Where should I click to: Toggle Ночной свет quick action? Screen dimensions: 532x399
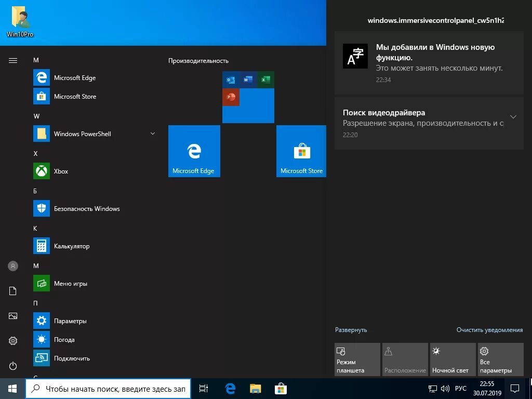coord(453,360)
